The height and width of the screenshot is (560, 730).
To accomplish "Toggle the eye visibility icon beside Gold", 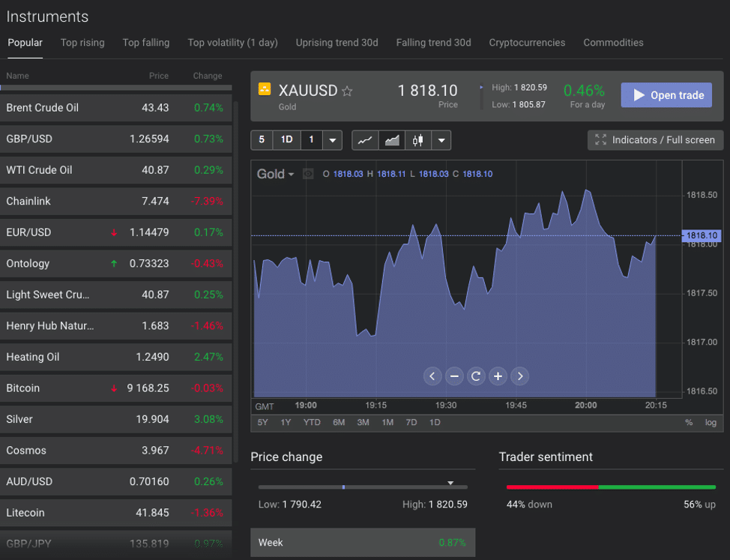I will click(x=308, y=174).
